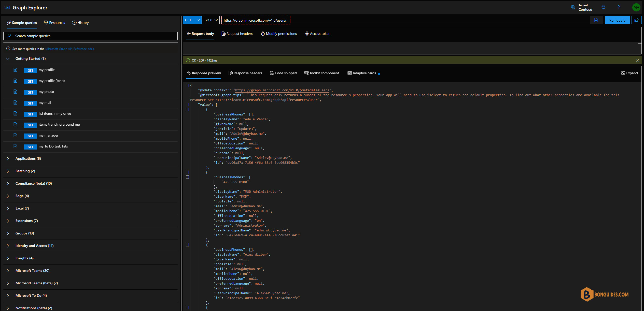Open the document icon in the URL bar
Image resolution: width=644 pixels, height=311 pixels.
click(x=596, y=20)
